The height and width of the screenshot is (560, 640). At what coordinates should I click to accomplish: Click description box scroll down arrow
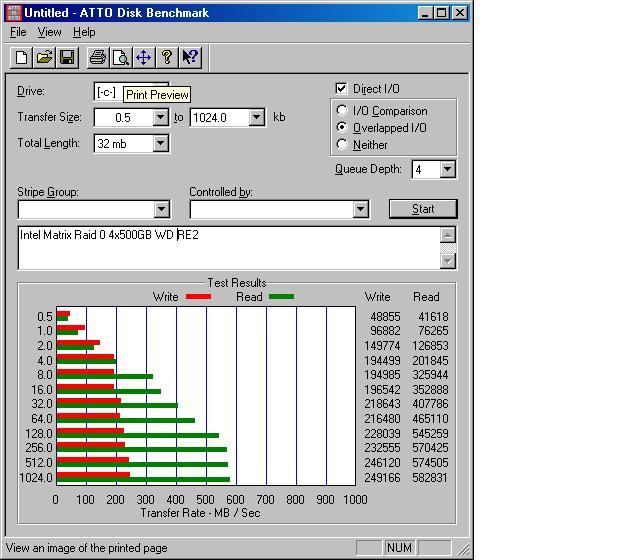448,261
